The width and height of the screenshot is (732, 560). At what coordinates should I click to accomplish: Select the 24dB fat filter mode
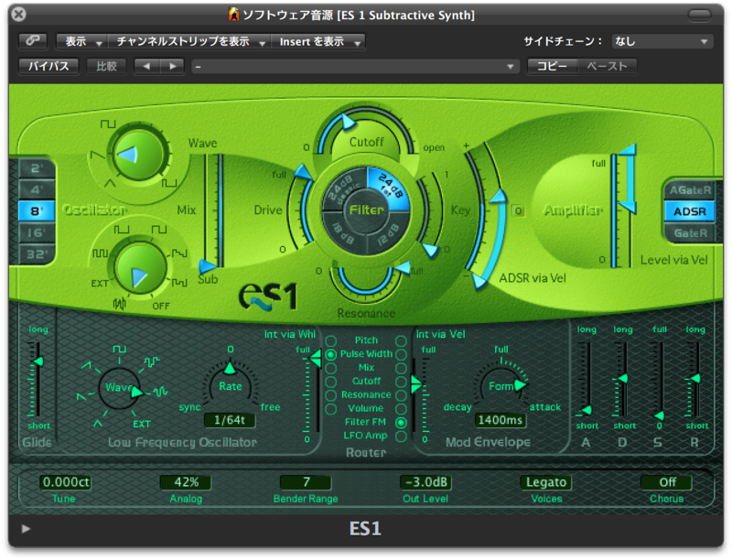388,187
